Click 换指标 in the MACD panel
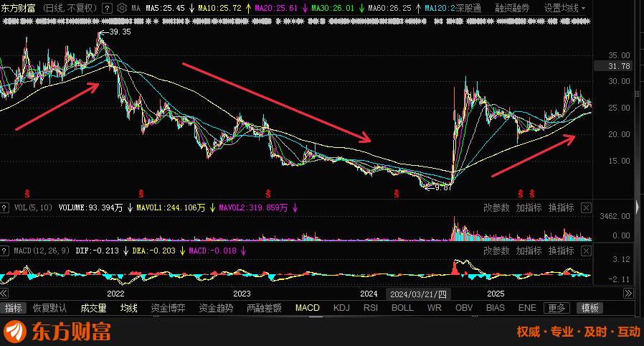 (561, 251)
